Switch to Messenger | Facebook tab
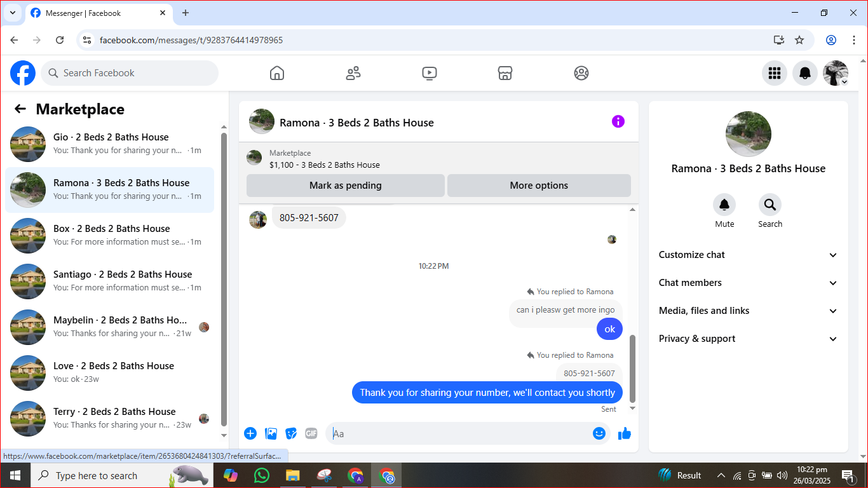Viewport: 868px width, 488px height. click(x=98, y=13)
